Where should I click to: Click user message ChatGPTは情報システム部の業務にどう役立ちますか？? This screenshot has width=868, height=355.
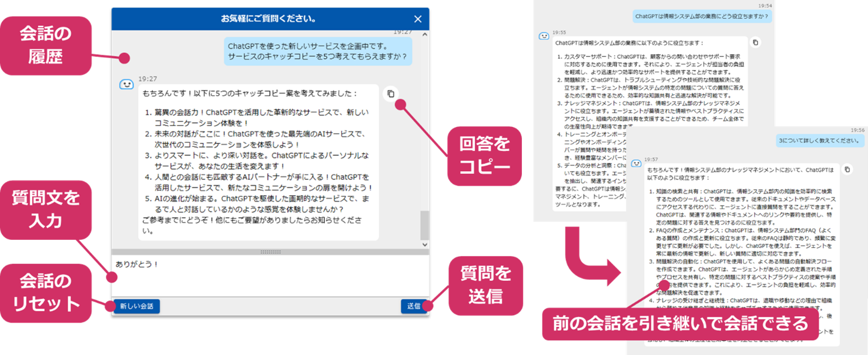click(x=702, y=16)
